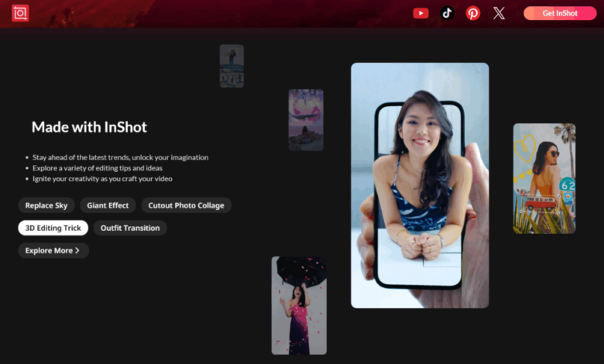Open InShot YouTube channel icon
The width and height of the screenshot is (604, 364).
(x=420, y=13)
